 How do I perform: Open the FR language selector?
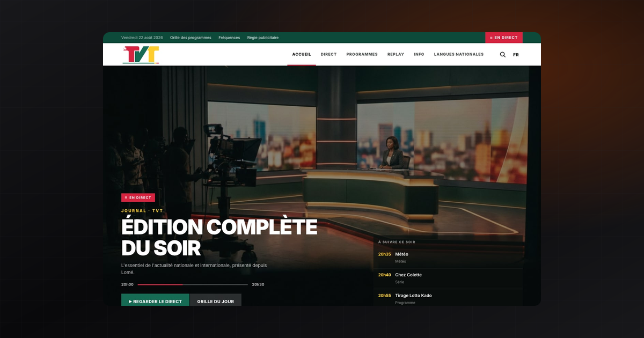516,55
